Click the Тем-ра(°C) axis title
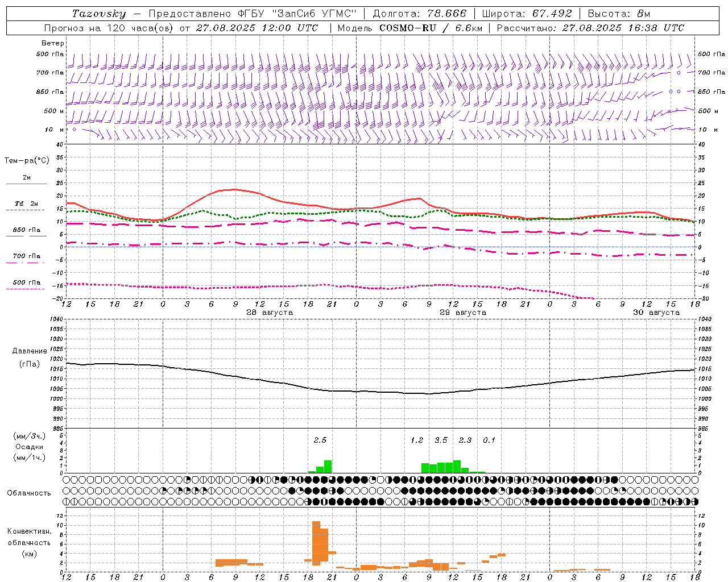The height and width of the screenshot is (582, 728). (x=27, y=161)
